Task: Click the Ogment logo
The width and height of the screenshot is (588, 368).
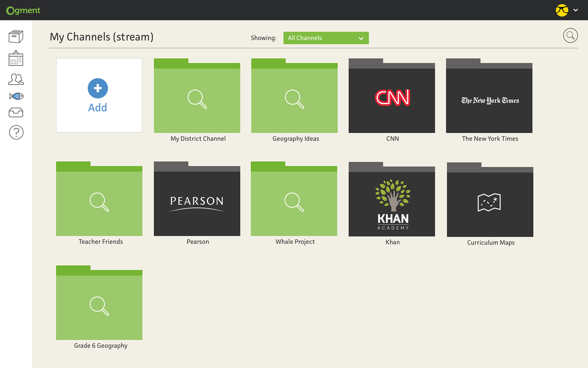Action: 23,10
